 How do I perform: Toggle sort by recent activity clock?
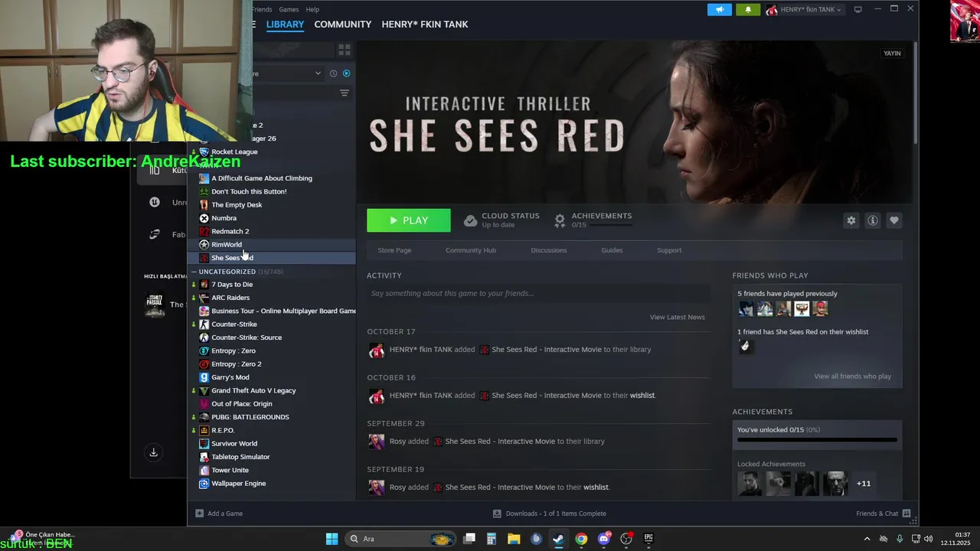pyautogui.click(x=333, y=73)
